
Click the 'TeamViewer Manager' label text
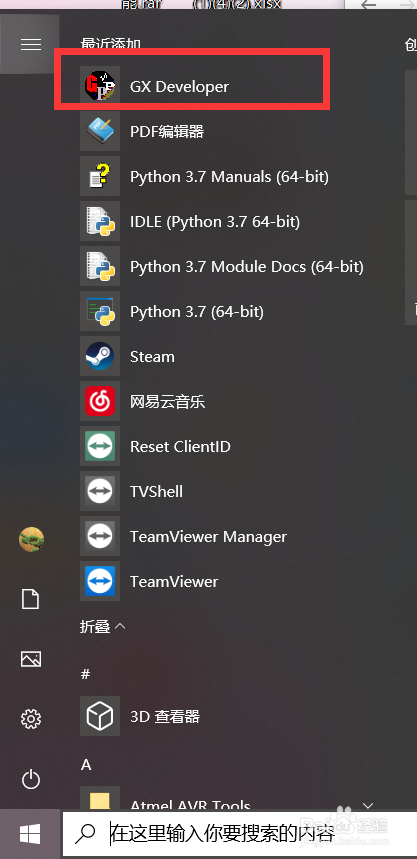[x=208, y=536]
